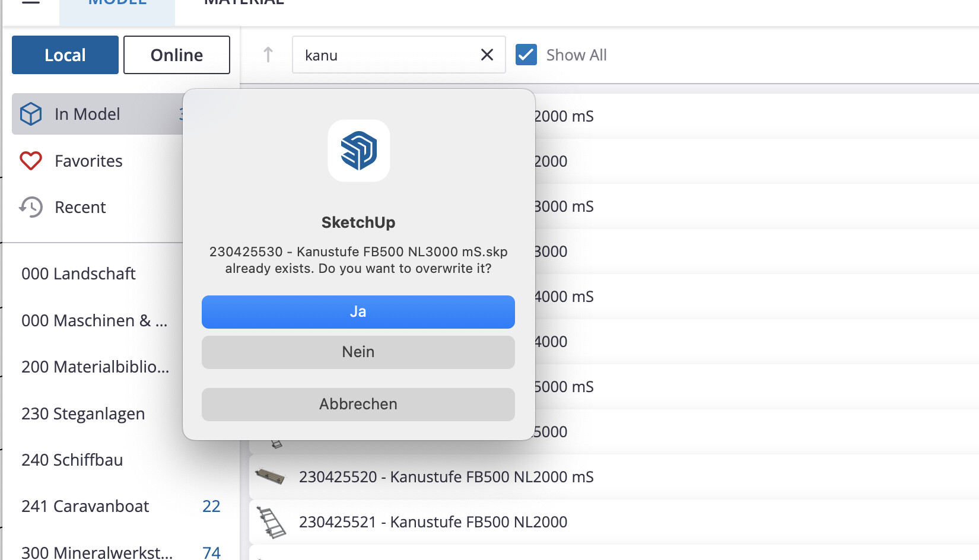Open Favorites via heart icon
Image resolution: width=979 pixels, height=560 pixels.
[x=31, y=161]
